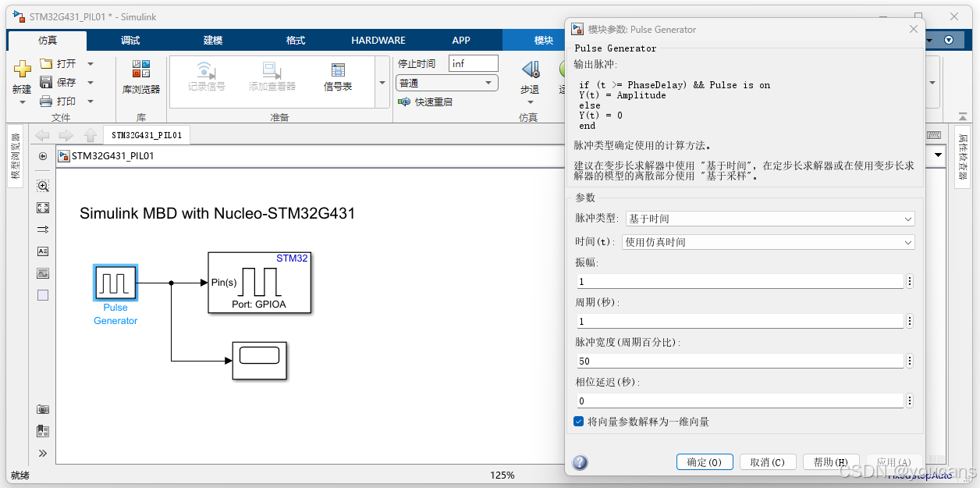Click the Log Signals (记录信号) icon
Viewport: 980px width, 488px height.
(206, 70)
